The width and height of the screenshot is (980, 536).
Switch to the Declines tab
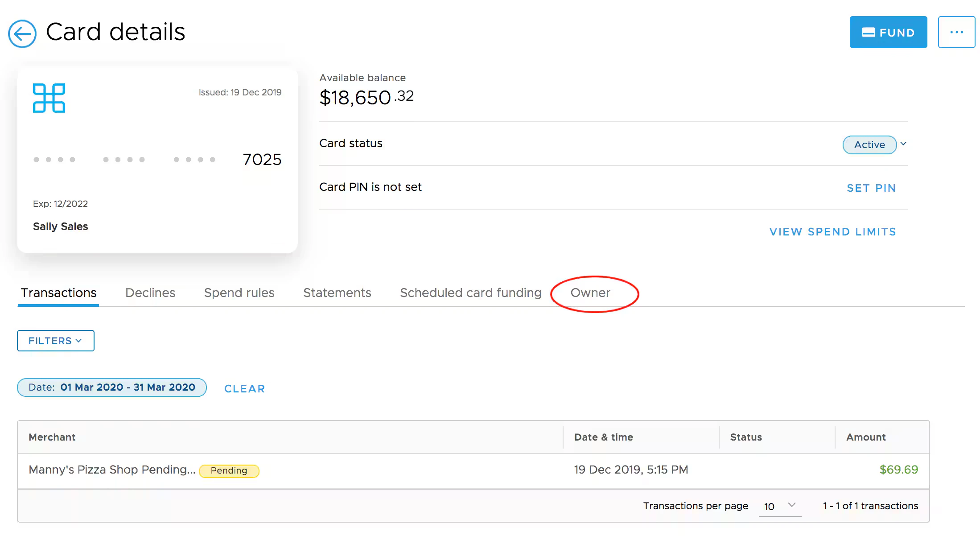pos(150,293)
